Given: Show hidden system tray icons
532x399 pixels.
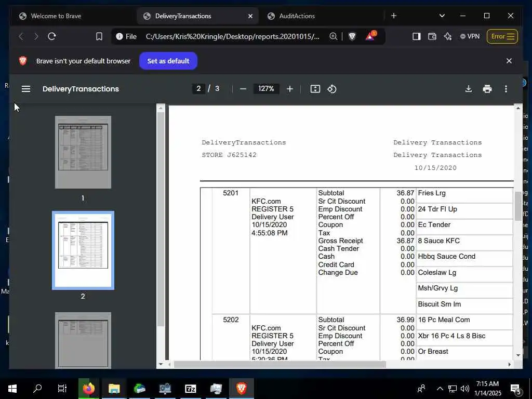Looking at the screenshot, I should click(x=440, y=389).
